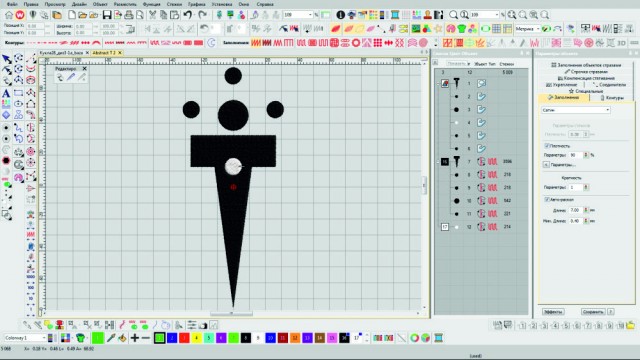Click the printer icon in toolbar

tap(129, 15)
